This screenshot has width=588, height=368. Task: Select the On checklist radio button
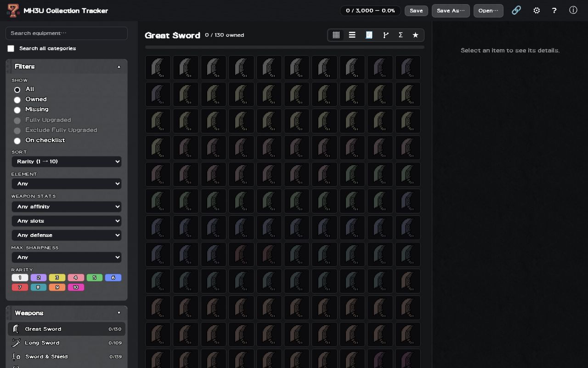coord(17,141)
